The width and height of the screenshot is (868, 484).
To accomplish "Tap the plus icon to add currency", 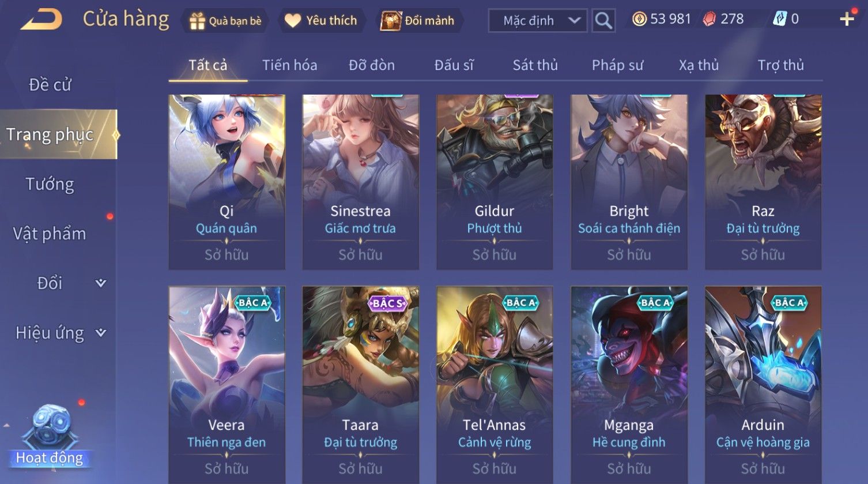I will coord(847,20).
